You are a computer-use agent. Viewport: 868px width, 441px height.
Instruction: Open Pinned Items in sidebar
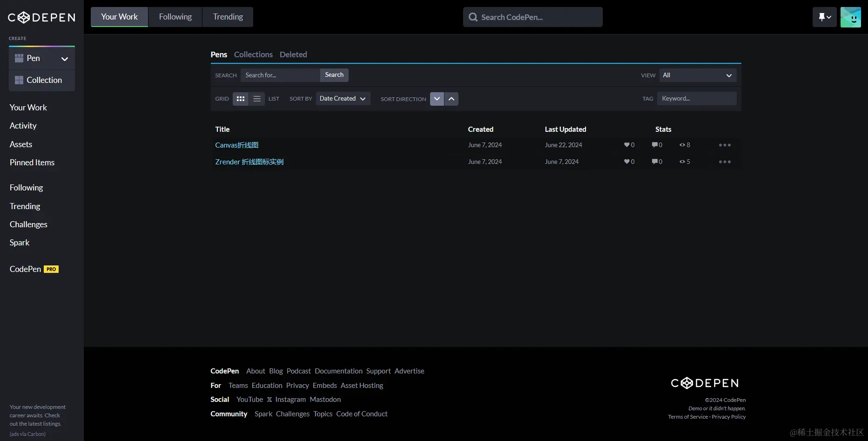tap(32, 163)
